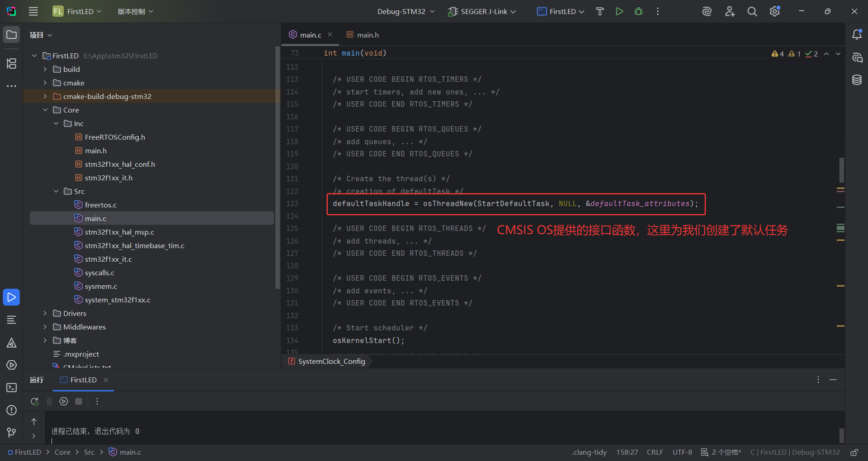Viewport: 868px width, 461px height.
Task: Toggle read-only lock in status bar
Action: pyautogui.click(x=854, y=452)
